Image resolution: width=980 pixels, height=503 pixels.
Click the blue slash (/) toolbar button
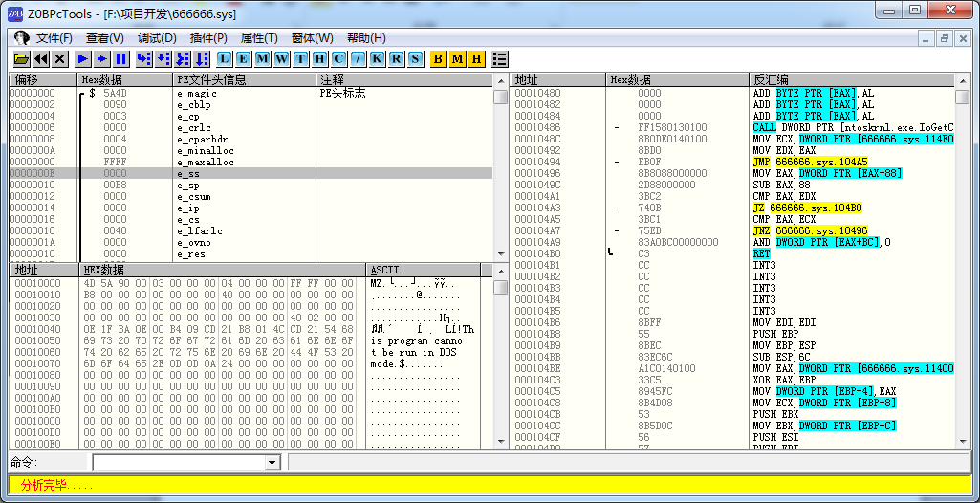tap(359, 59)
